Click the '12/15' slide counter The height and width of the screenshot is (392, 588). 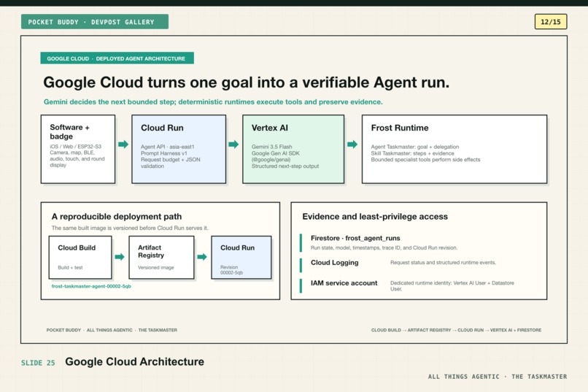[551, 22]
